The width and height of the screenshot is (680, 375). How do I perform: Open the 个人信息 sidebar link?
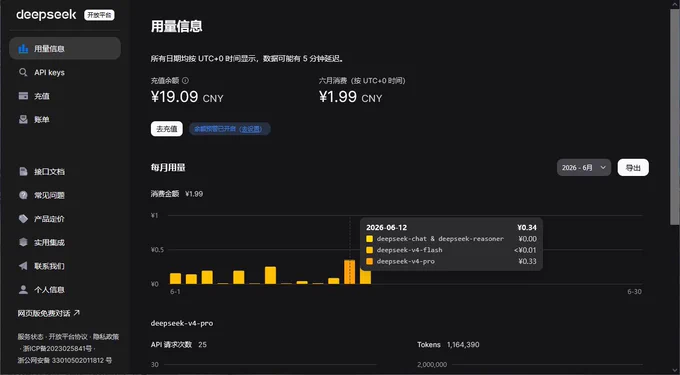[65, 289]
